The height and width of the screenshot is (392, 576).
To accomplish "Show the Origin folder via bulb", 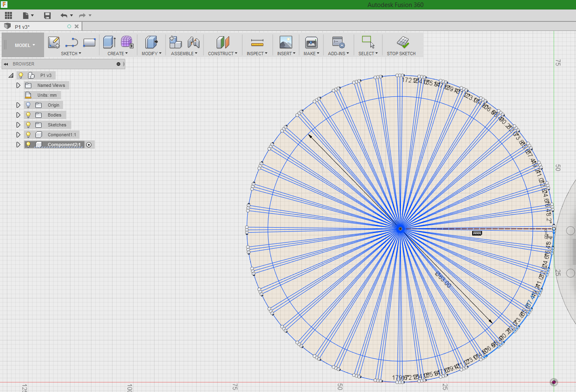I will 28,105.
